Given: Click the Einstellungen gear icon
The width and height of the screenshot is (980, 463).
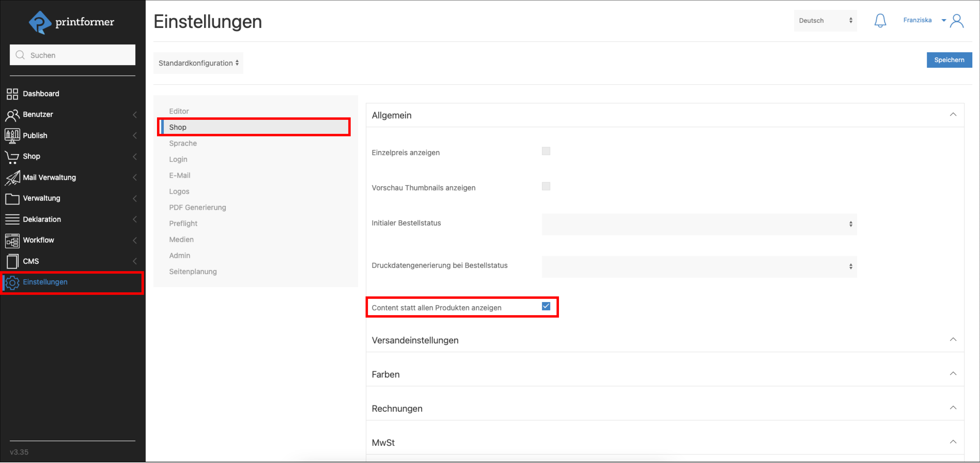Looking at the screenshot, I should point(12,282).
